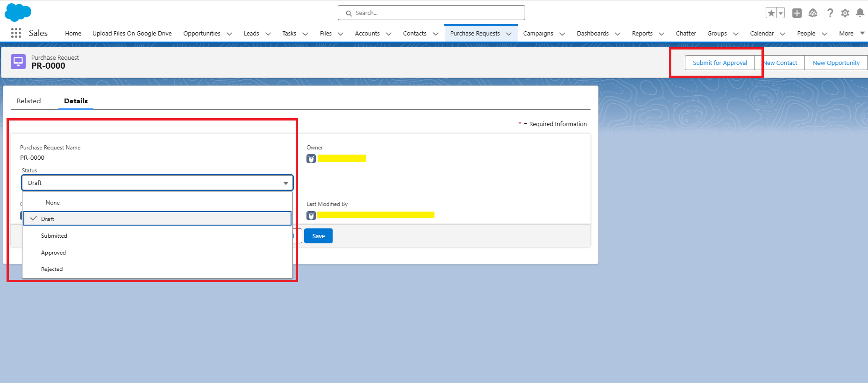Open the Global Actions plus icon
The width and height of the screenshot is (868, 383).
[x=797, y=13]
